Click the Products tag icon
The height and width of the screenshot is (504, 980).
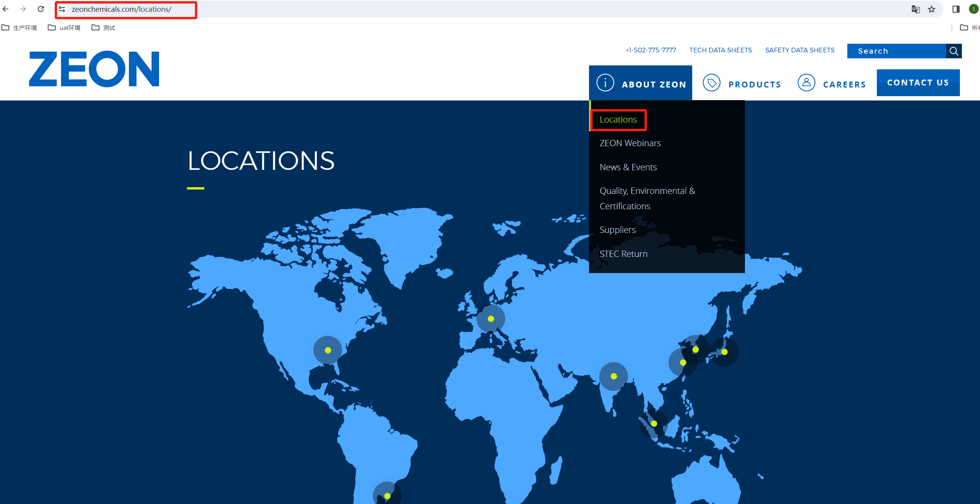711,83
